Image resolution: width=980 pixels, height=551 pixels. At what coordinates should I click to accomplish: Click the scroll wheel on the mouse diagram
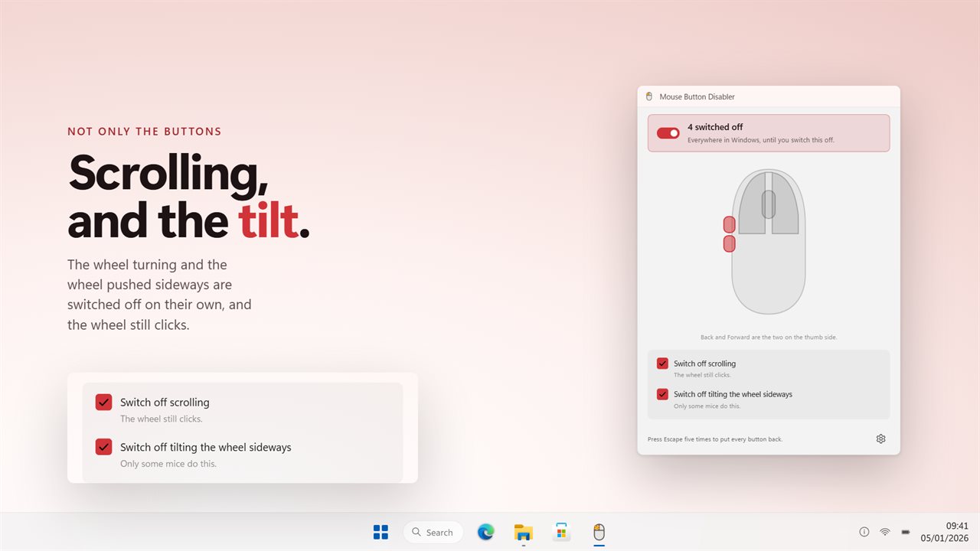[769, 204]
